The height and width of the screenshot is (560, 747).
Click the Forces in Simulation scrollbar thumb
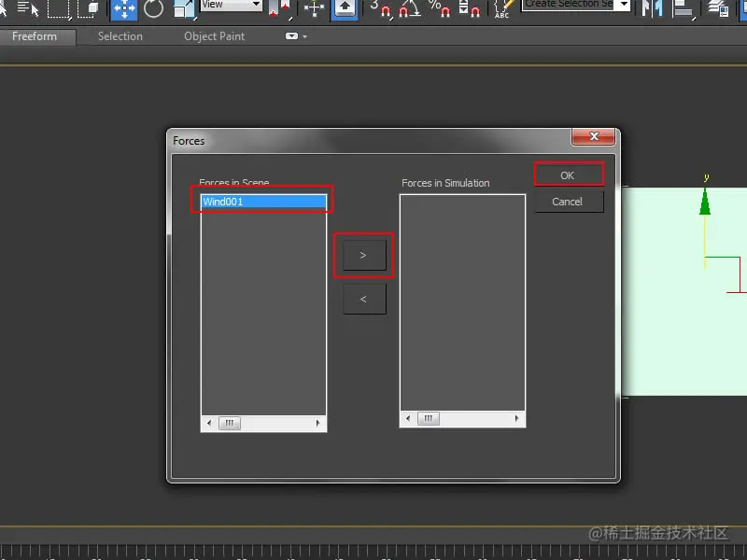[429, 418]
